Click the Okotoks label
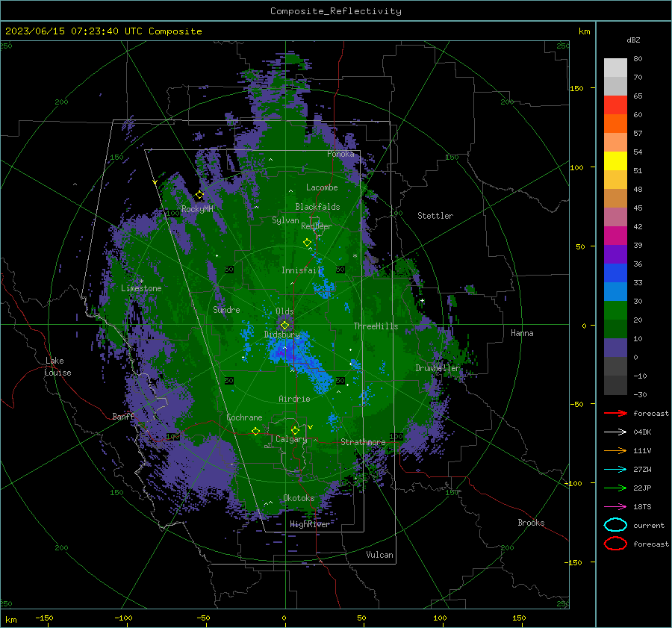 299,498
